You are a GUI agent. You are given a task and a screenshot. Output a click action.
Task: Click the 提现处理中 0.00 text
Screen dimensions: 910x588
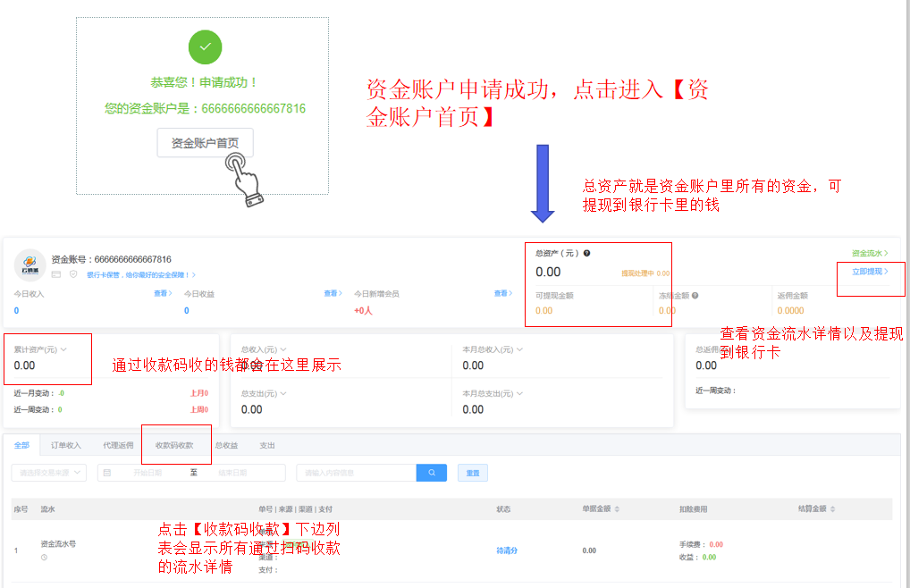(x=645, y=273)
